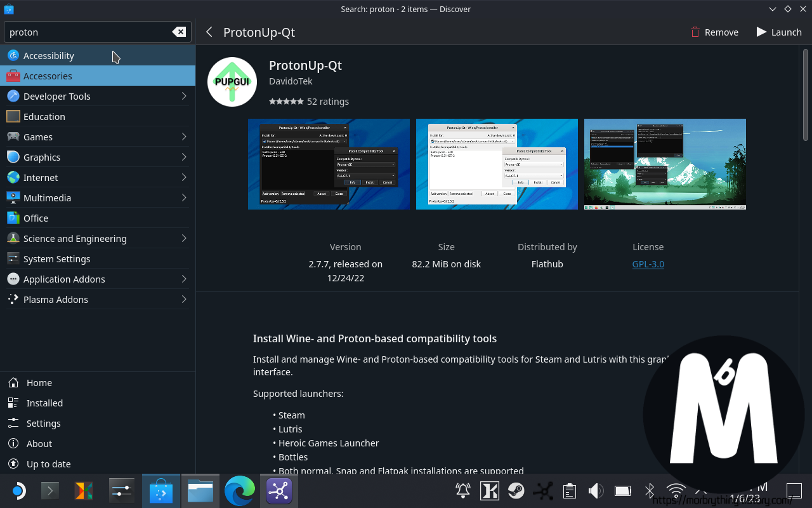Remove the ProtonUp-Qt application
812x508 pixels.
[x=714, y=32]
